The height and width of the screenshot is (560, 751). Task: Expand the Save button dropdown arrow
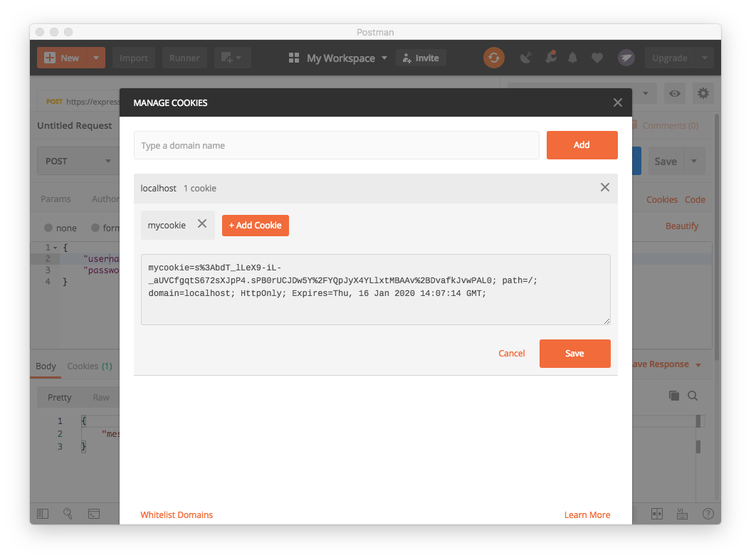click(693, 161)
